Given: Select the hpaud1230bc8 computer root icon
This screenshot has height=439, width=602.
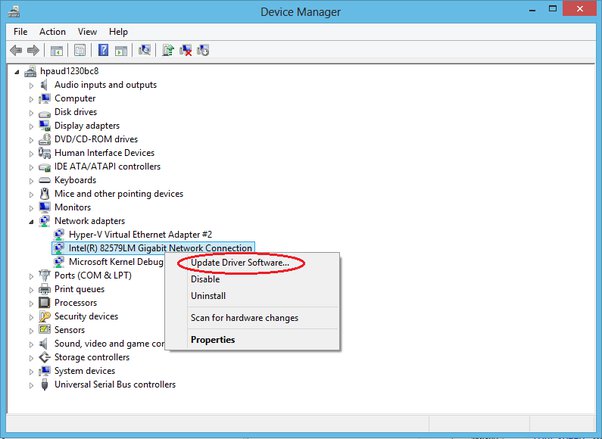Looking at the screenshot, I should 30,71.
